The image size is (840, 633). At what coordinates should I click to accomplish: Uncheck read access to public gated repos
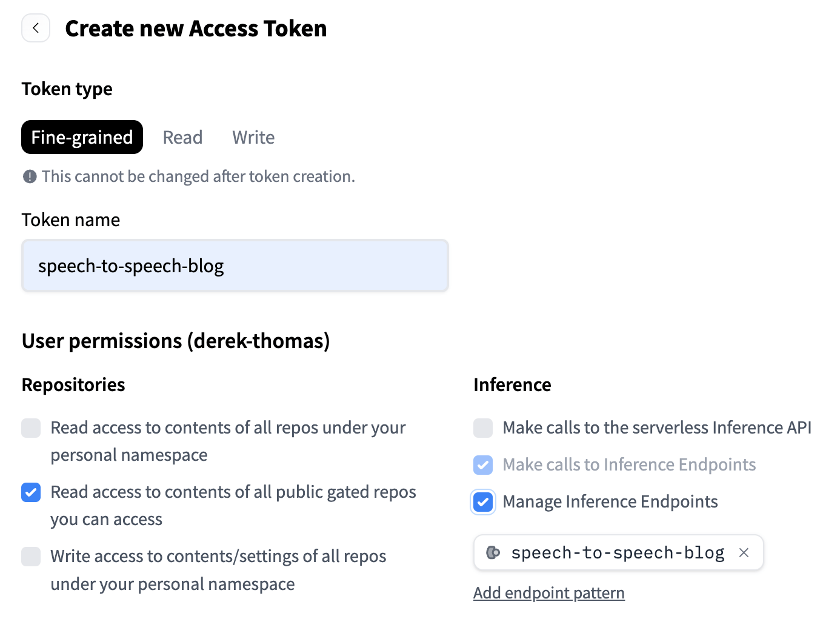coord(31,492)
